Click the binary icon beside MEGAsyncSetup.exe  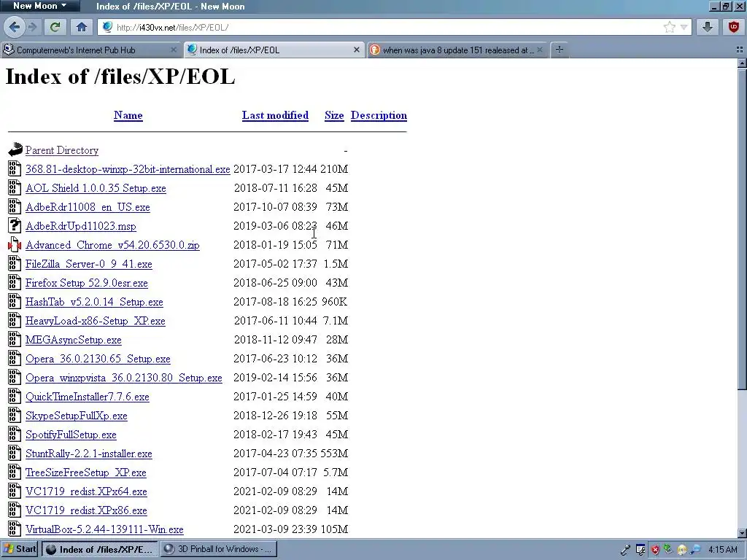click(15, 339)
